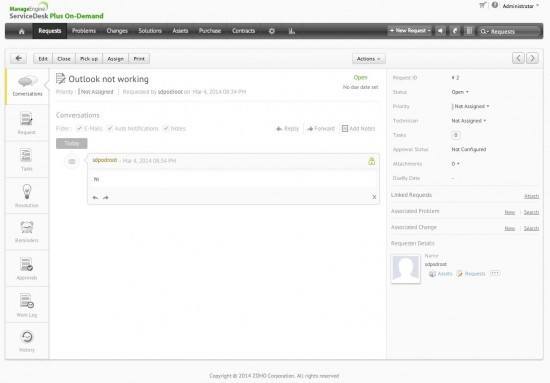
Task: Click the Pick up button
Action: (89, 59)
